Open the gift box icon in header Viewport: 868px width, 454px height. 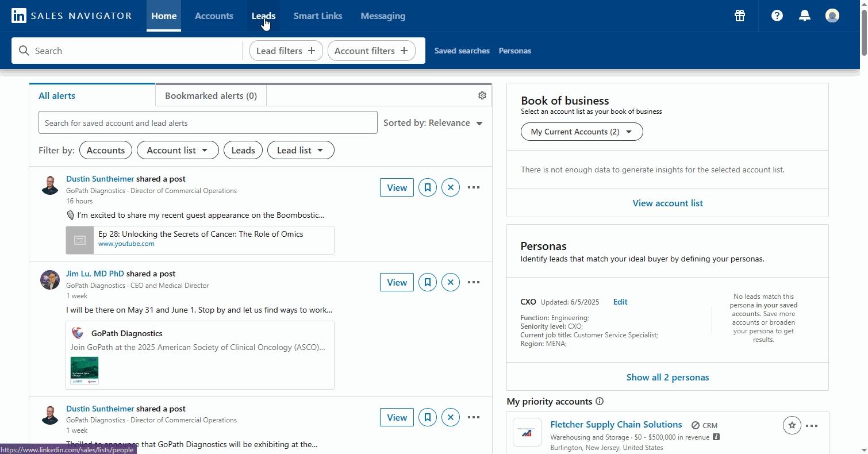coord(740,16)
